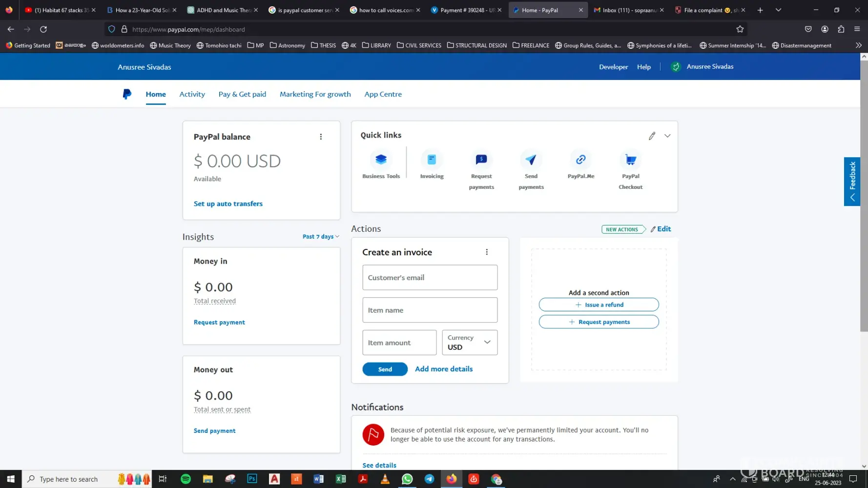The image size is (868, 488).
Task: Click the blue Send invoice button
Action: tap(385, 369)
